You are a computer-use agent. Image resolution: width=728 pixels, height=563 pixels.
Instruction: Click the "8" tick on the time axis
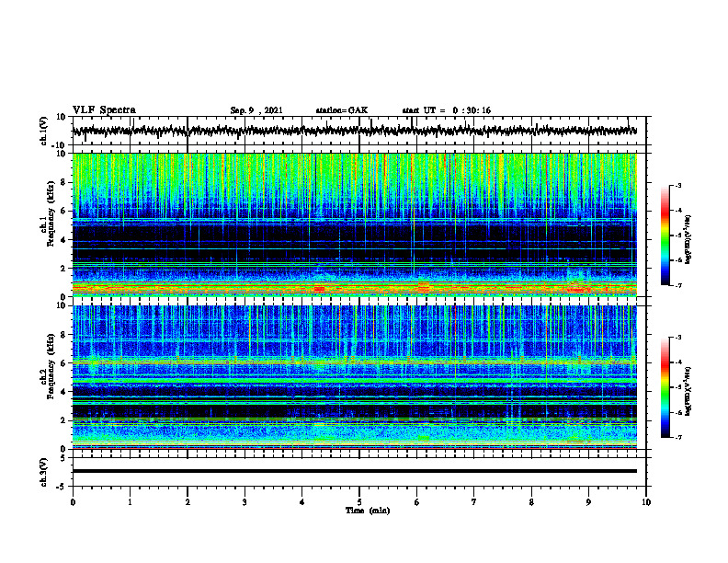pyautogui.click(x=531, y=502)
